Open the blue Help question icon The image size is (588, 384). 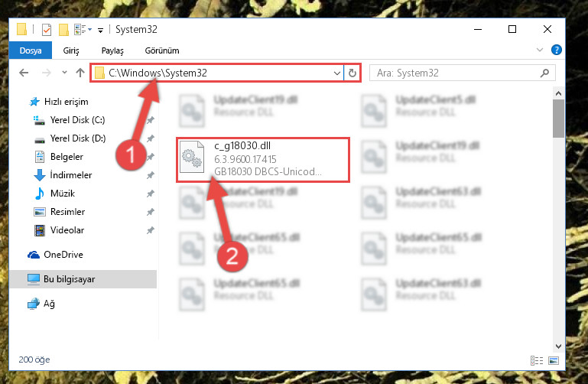coord(556,50)
